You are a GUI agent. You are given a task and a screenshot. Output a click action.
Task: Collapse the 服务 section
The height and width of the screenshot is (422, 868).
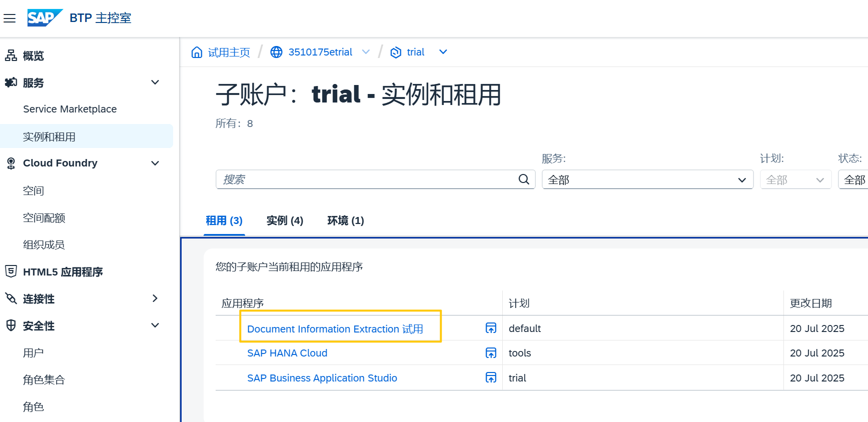click(155, 82)
